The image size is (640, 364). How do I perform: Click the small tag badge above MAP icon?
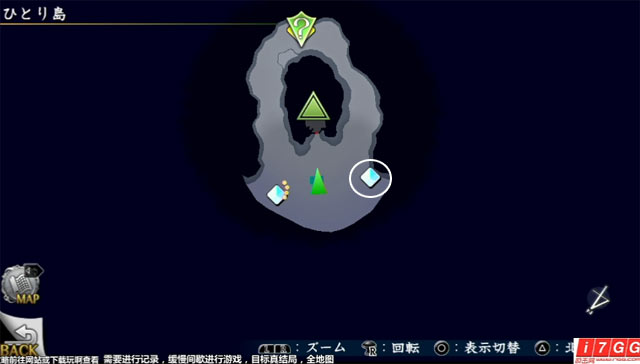tap(33, 271)
